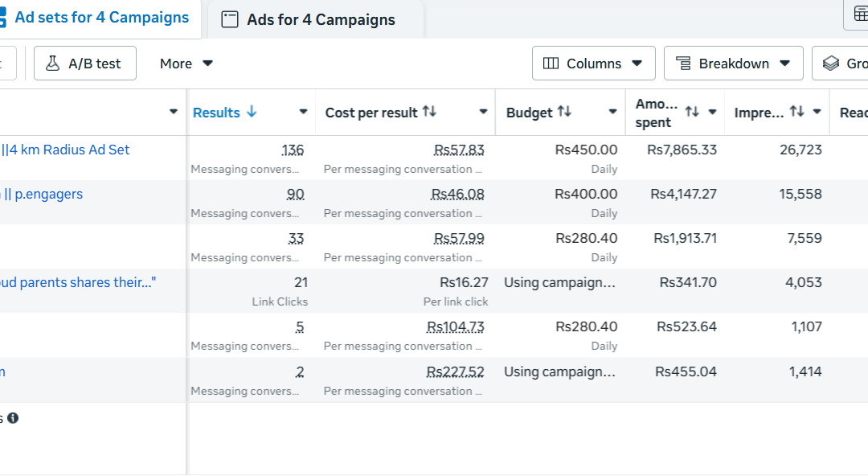Click the Amount spent sort arrows
This screenshot has width=868, height=476.
pos(692,112)
